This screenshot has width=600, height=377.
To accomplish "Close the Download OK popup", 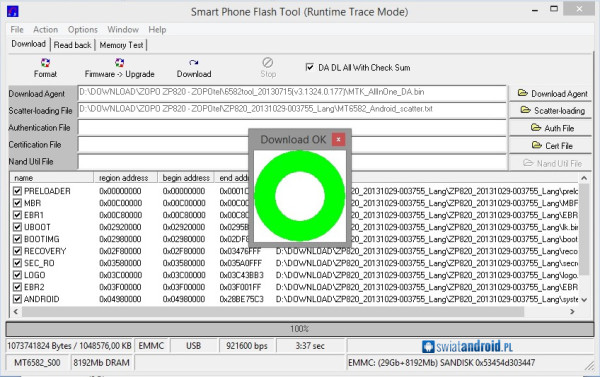I will coord(338,140).
